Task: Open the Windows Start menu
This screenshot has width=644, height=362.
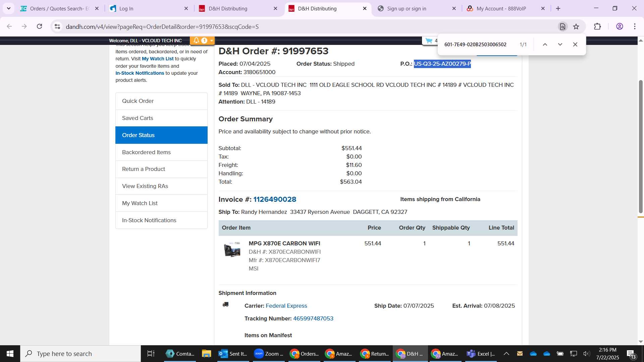Action: point(10,354)
